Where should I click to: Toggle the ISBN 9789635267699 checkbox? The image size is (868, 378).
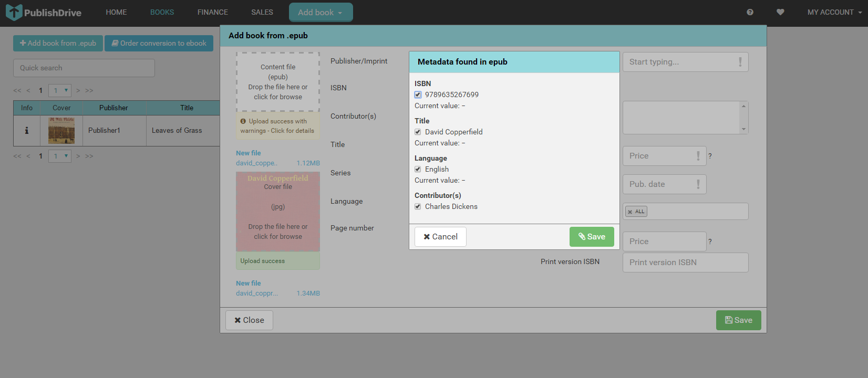[418, 95]
